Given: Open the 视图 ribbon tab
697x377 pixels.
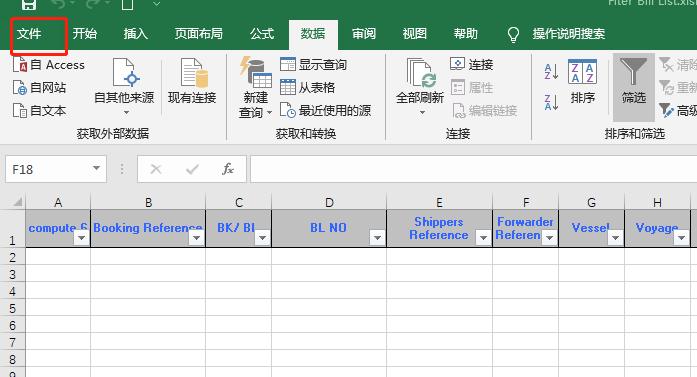Looking at the screenshot, I should [414, 34].
